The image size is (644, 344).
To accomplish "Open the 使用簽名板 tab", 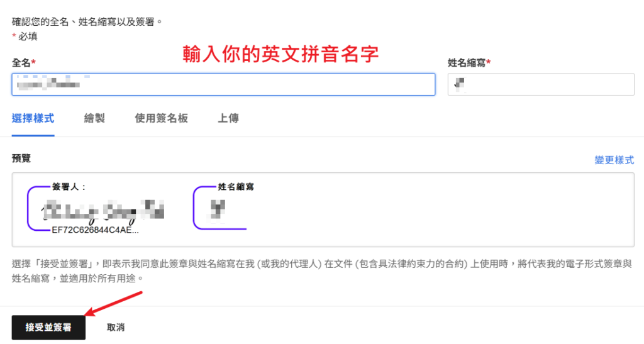I will pos(161,118).
